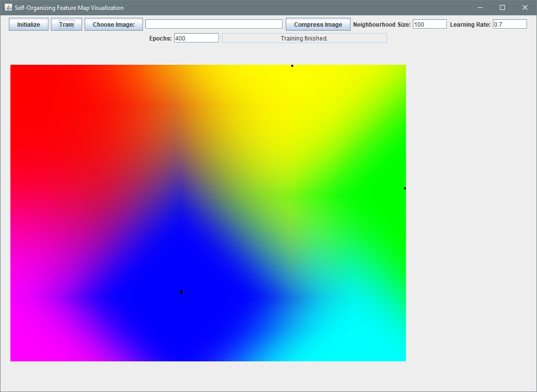This screenshot has width=537, height=392.
Task: Minimize the Self-Organizing Feature Map window
Action: 480,7
